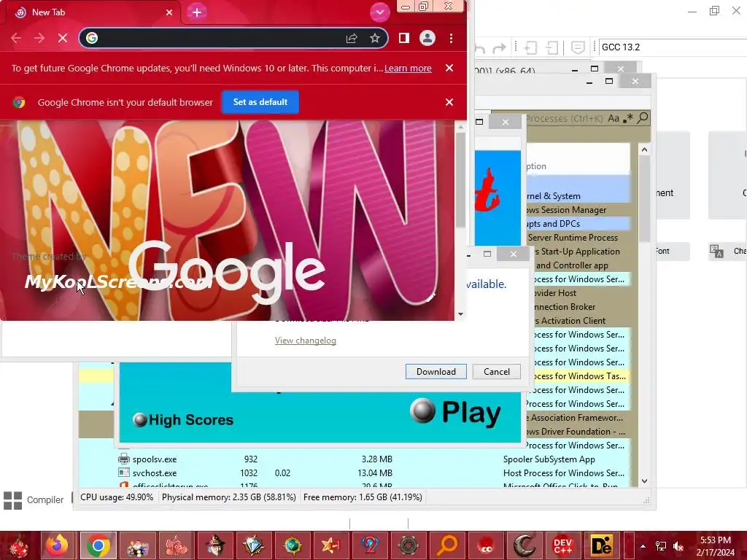Cancel the update dialog
Image resolution: width=747 pixels, height=560 pixels.
[496, 371]
